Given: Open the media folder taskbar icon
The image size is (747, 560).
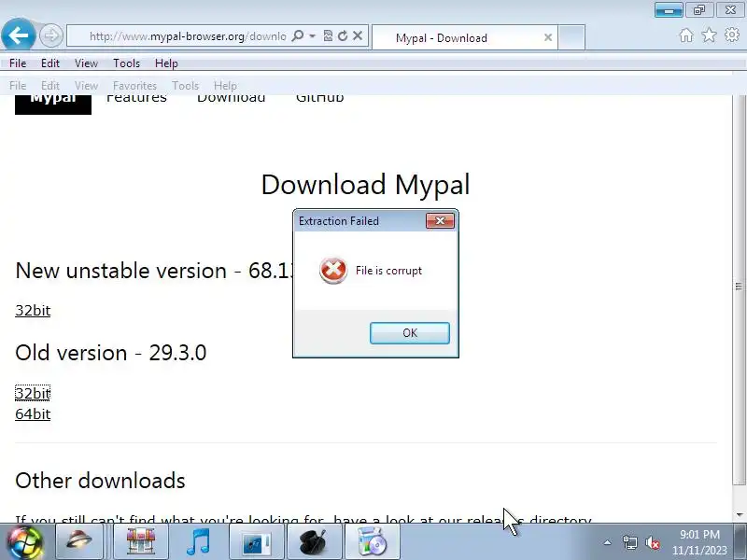Looking at the screenshot, I should pyautogui.click(x=256, y=542).
